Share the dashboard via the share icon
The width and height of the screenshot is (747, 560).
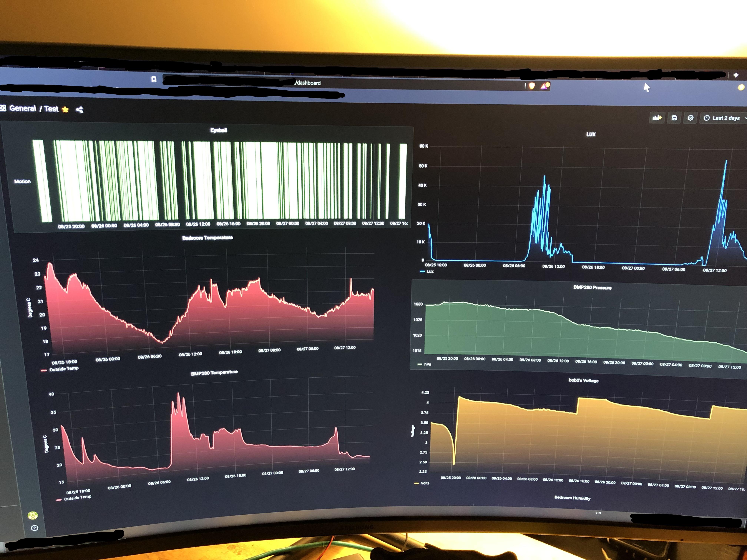pos(79,110)
